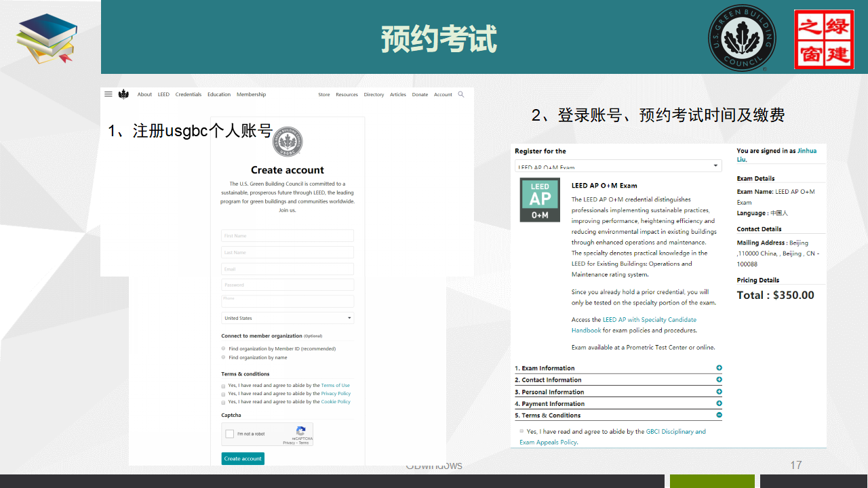This screenshot has width=868, height=488.
Task: Click the search magnifier icon
Action: 461,94
